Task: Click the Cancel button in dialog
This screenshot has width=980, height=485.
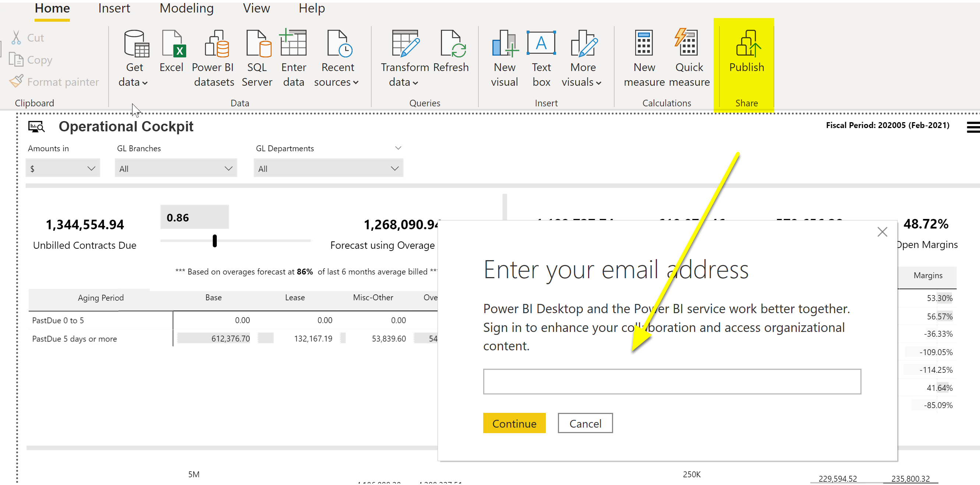Action: (585, 424)
